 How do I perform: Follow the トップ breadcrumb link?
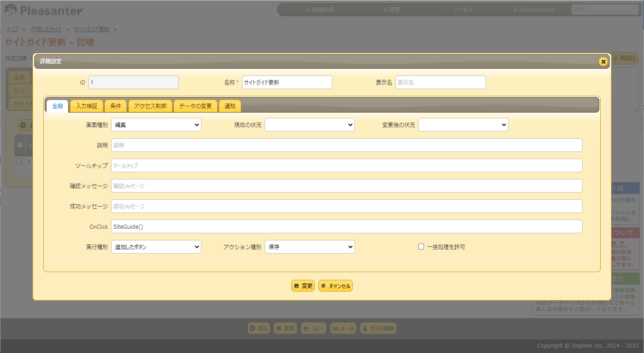[x=12, y=29]
